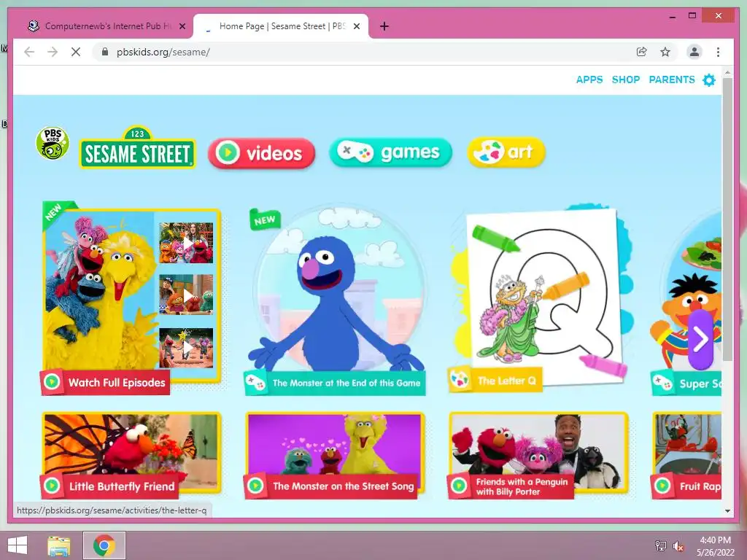Click play icon on Monster on the Street Song
The height and width of the screenshot is (560, 747).
(255, 486)
